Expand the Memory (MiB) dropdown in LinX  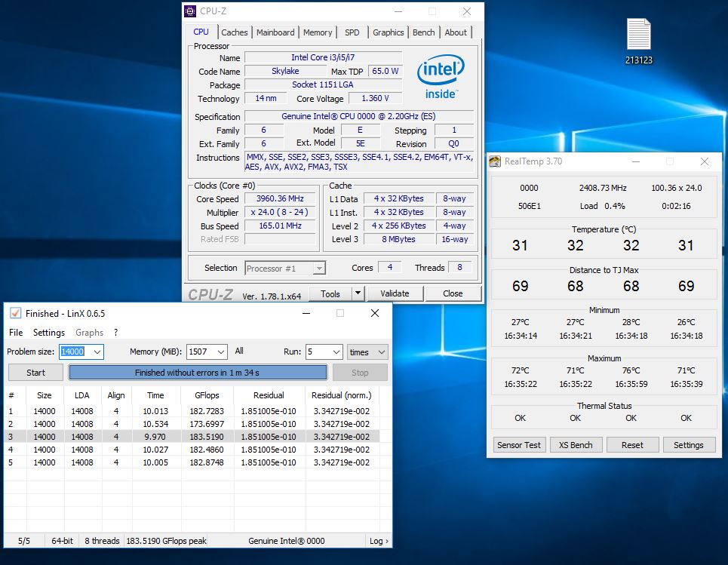(x=221, y=352)
